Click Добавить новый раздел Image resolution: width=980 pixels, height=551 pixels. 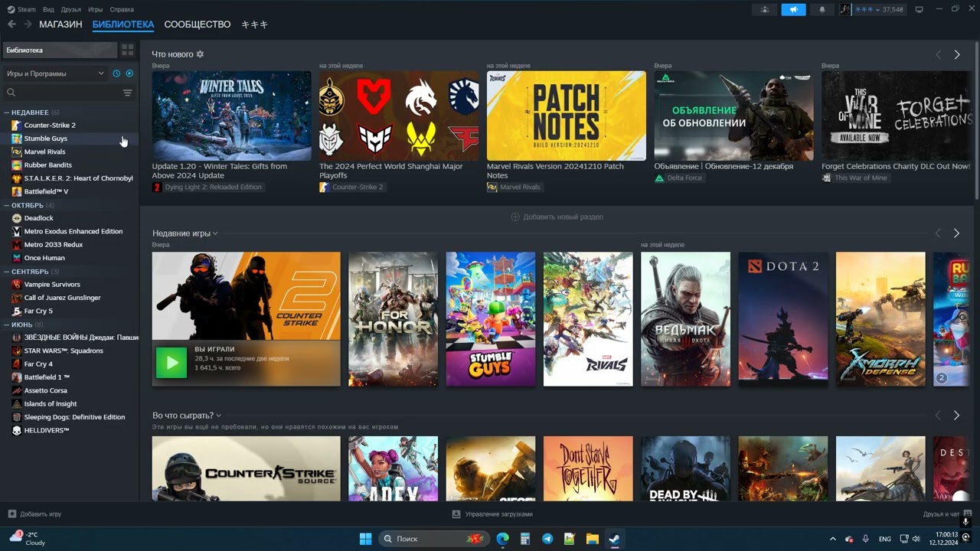(x=557, y=217)
